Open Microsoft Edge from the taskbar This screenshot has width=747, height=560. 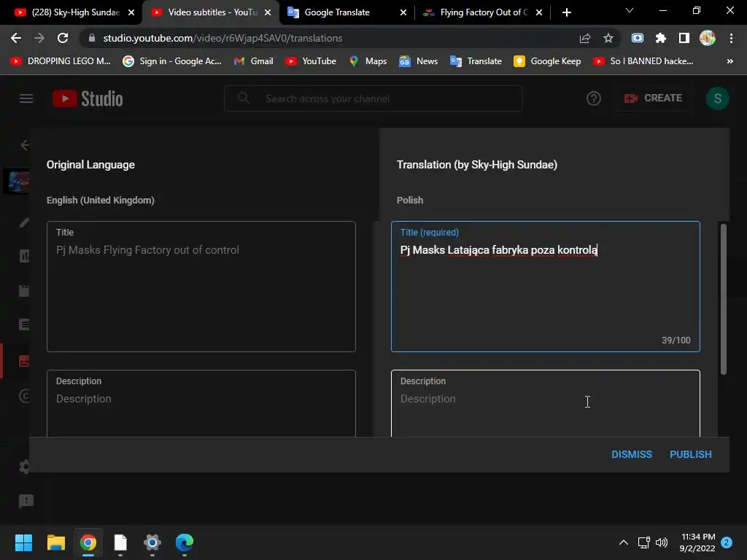(x=185, y=542)
